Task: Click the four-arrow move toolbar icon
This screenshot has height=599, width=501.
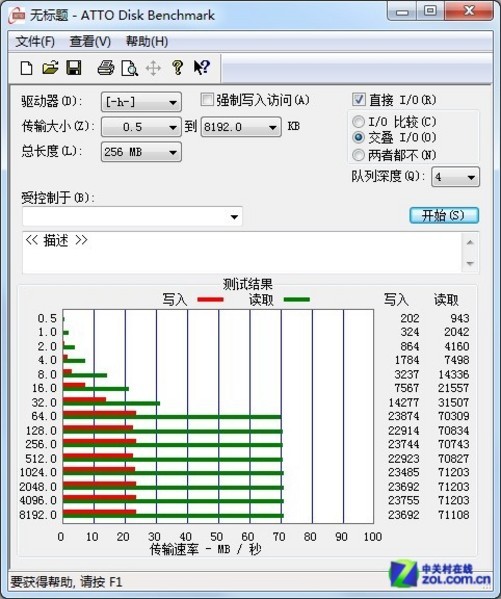Action: coord(153,68)
